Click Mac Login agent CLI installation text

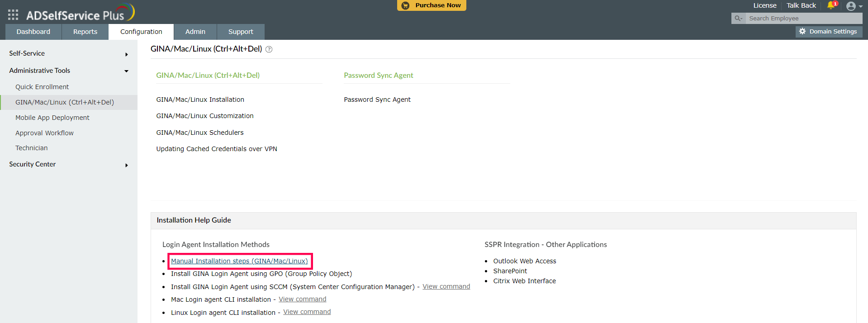[x=221, y=299]
